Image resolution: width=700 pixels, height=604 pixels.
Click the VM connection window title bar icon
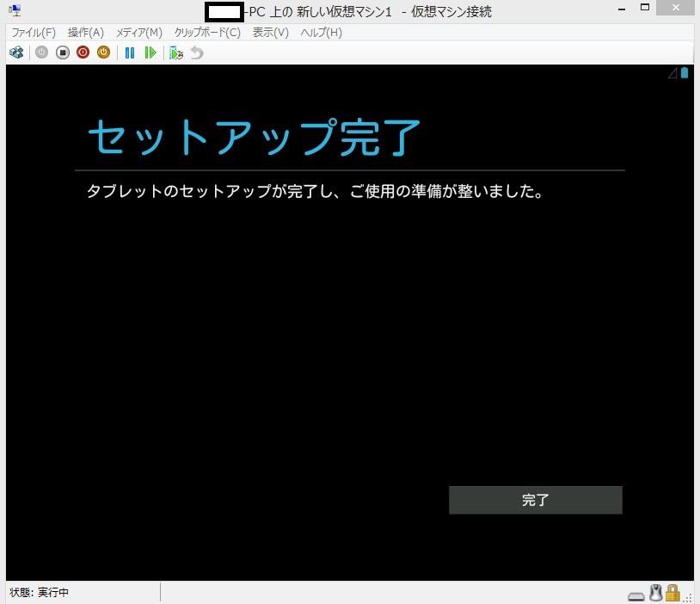click(15, 10)
